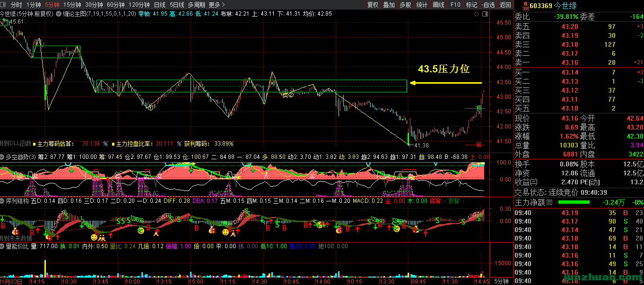Switch to the 分时 intraday view

tap(17, 5)
